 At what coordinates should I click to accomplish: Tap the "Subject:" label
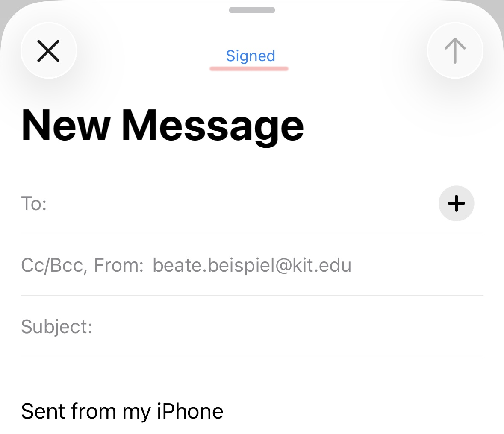56,327
